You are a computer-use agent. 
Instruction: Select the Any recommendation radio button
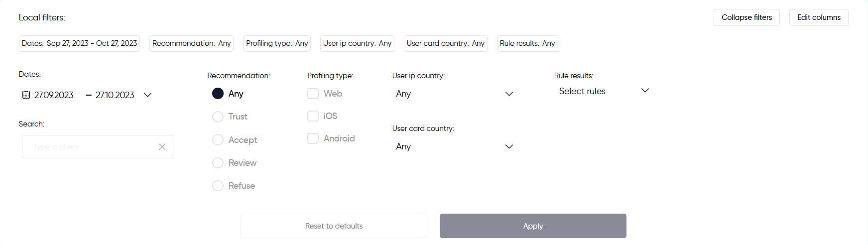click(x=218, y=94)
